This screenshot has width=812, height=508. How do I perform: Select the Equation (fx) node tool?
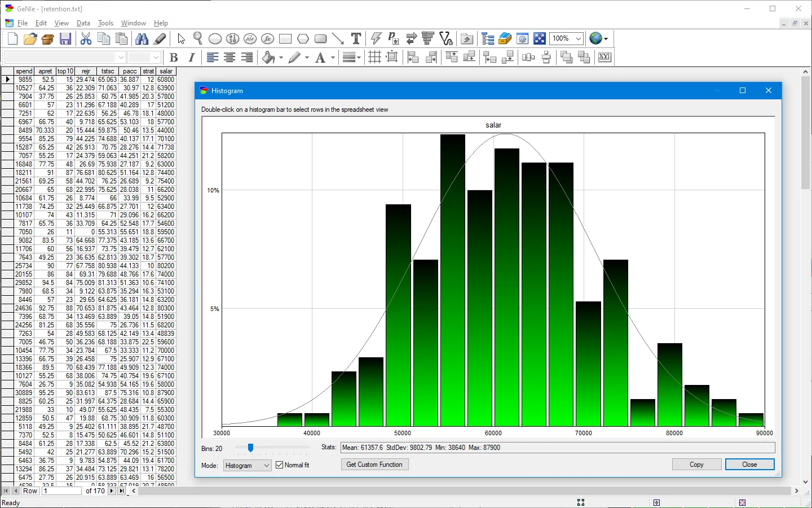[x=268, y=39]
